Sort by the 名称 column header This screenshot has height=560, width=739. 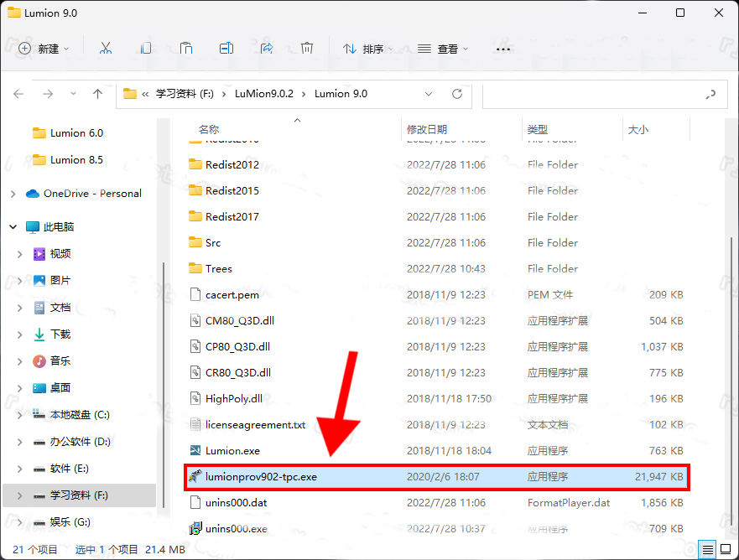tap(209, 129)
